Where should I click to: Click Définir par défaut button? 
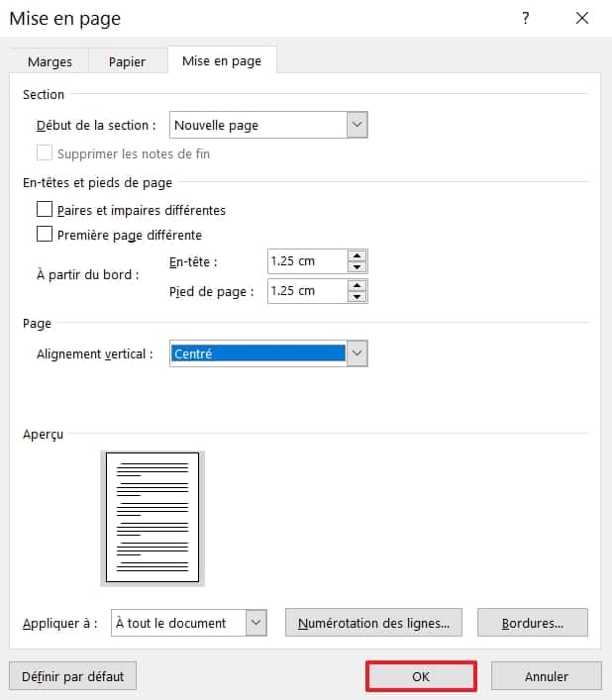(x=72, y=676)
